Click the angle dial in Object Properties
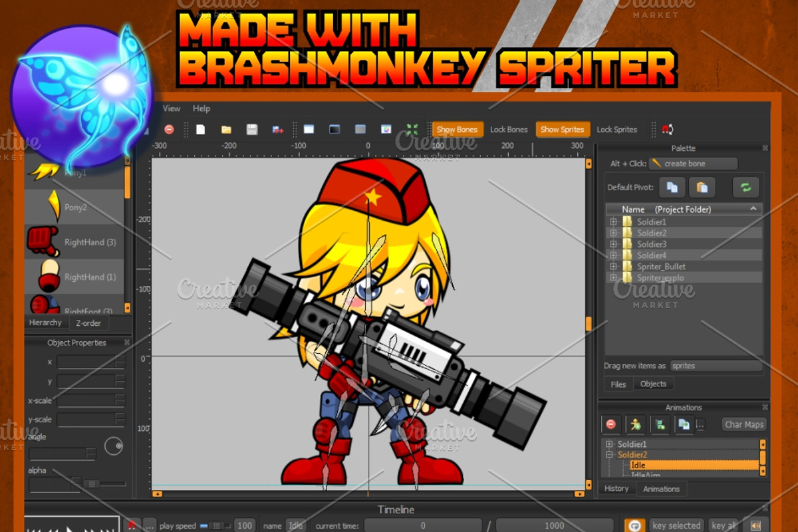This screenshot has height=532, width=798. [x=114, y=446]
